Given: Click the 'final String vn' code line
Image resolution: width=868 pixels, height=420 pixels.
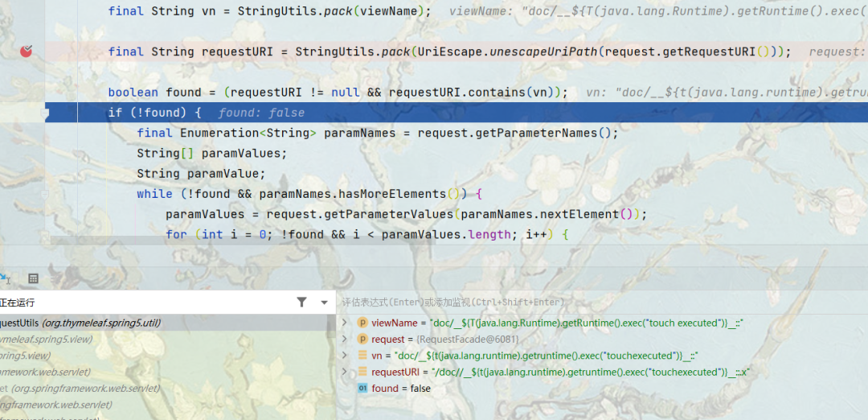Looking at the screenshot, I should (269, 11).
